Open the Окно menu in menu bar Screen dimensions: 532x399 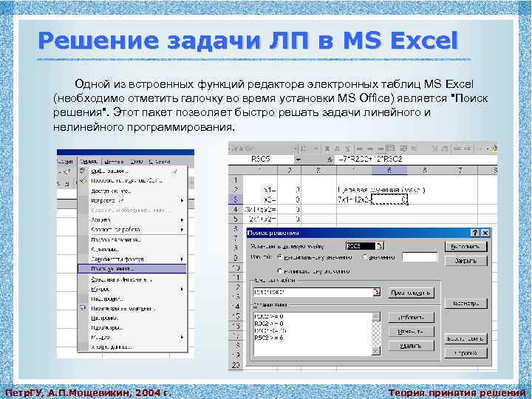136,162
